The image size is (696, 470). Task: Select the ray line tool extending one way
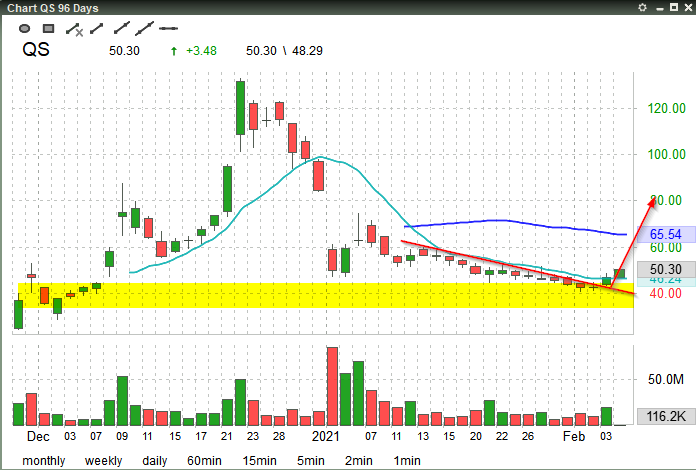(x=122, y=28)
